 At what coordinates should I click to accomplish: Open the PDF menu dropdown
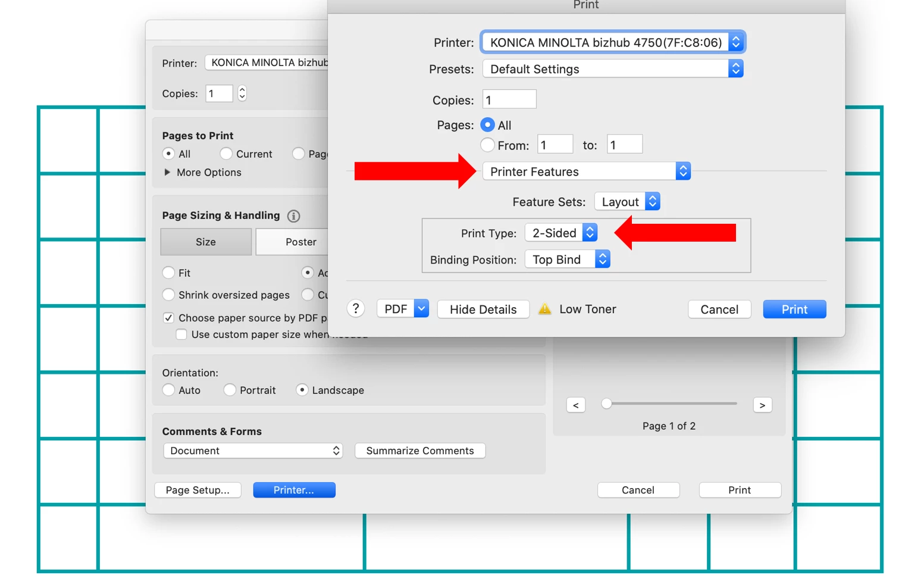[x=403, y=309]
